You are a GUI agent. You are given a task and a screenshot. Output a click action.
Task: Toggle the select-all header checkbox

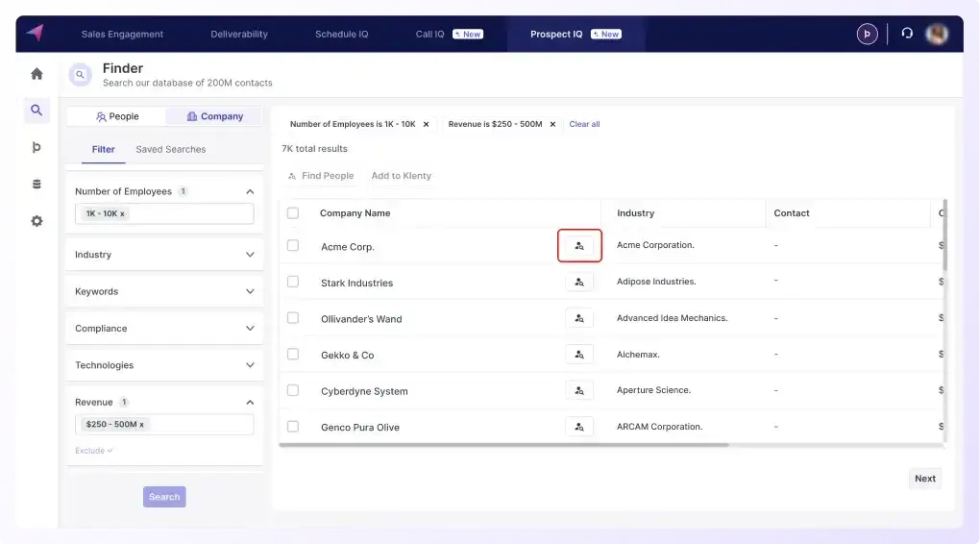(x=292, y=213)
